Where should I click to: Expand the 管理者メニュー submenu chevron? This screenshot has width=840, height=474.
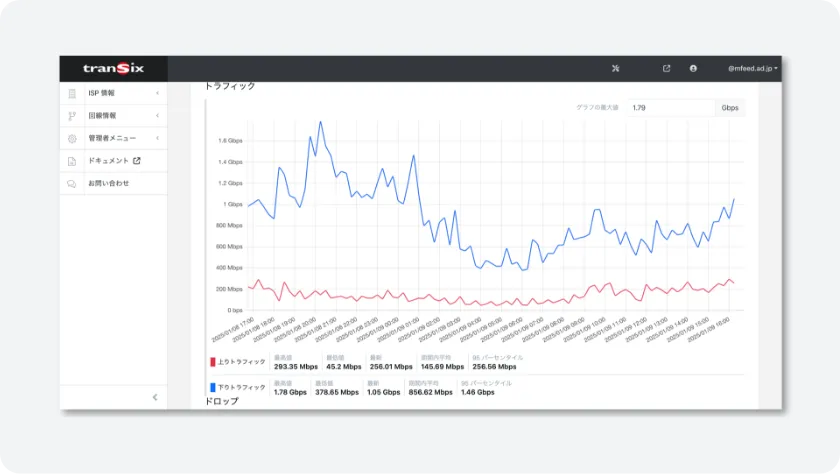157,139
